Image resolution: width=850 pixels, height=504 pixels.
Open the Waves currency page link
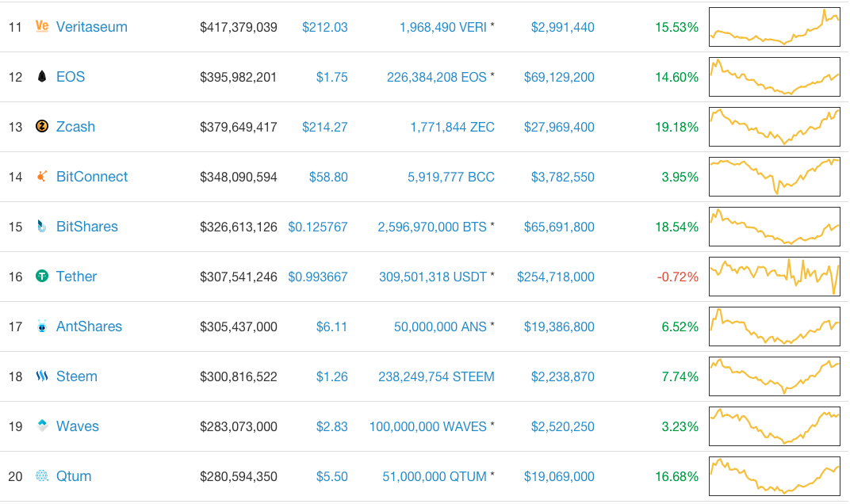click(78, 426)
